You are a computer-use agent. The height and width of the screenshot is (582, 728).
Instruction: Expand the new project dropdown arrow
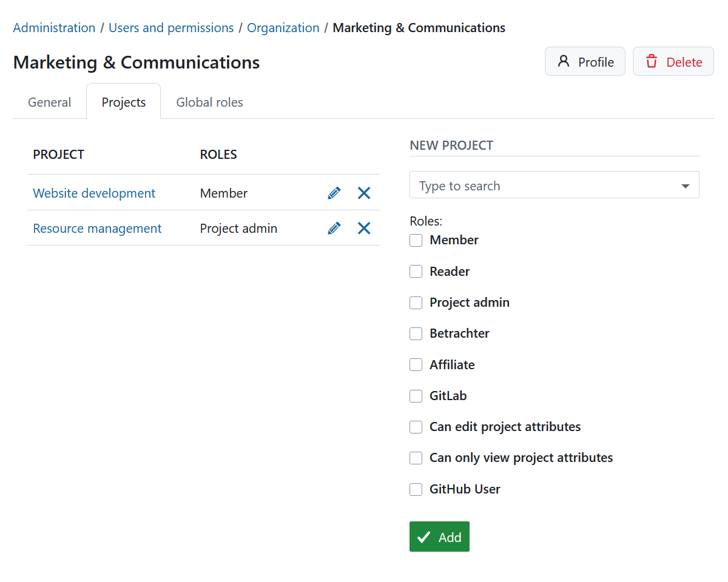click(686, 186)
